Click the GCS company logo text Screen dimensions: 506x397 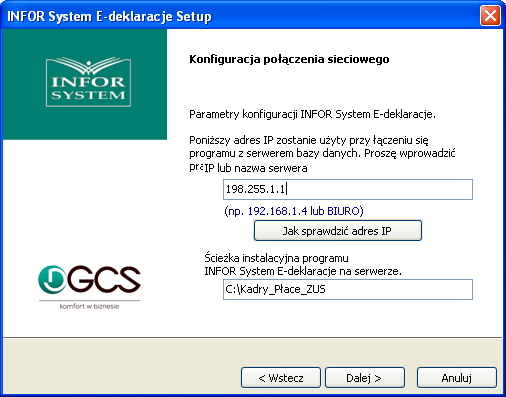[x=104, y=279]
